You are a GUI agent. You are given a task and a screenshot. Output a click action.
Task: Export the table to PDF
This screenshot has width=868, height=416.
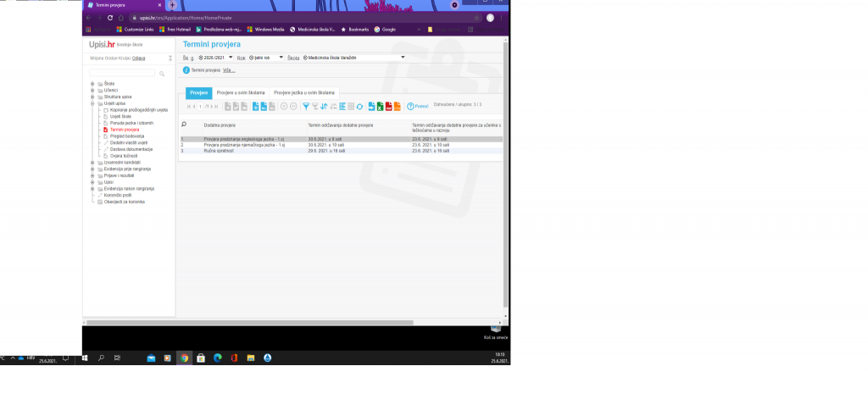388,106
